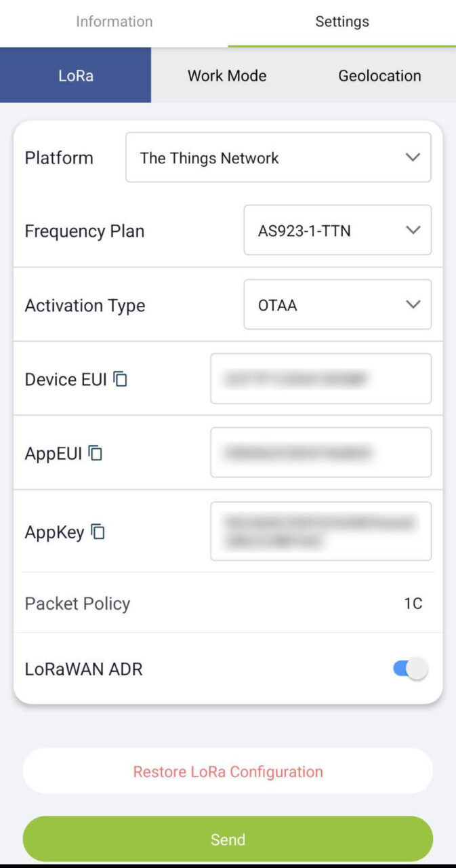Tap the green Send button
The height and width of the screenshot is (868, 456).
tap(228, 840)
